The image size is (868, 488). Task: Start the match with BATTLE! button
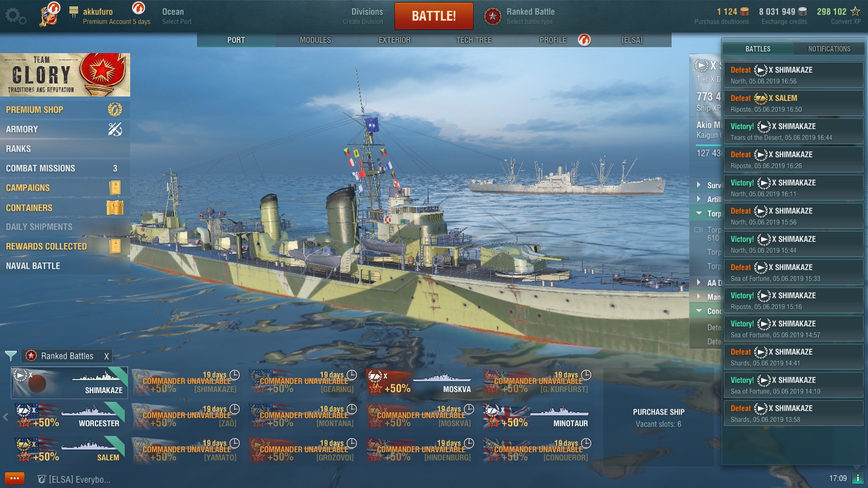click(x=434, y=16)
